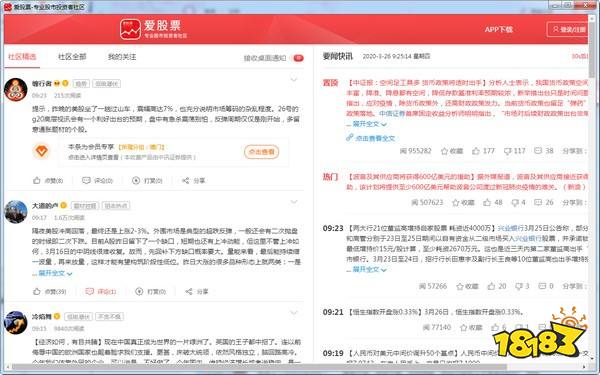Dislike the pinned news showing 117
The image size is (600, 375).
514,151
